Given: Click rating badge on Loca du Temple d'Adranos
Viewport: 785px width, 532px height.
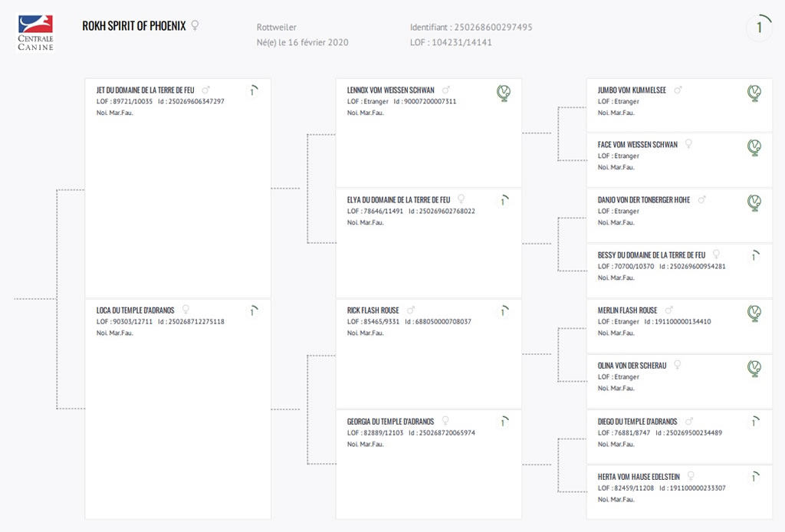Looking at the screenshot, I should pos(253,311).
